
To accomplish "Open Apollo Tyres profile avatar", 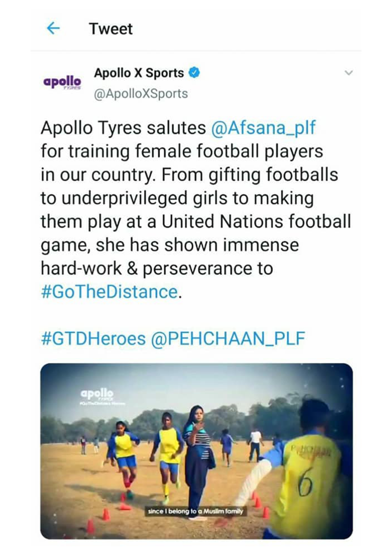I will (x=62, y=83).
